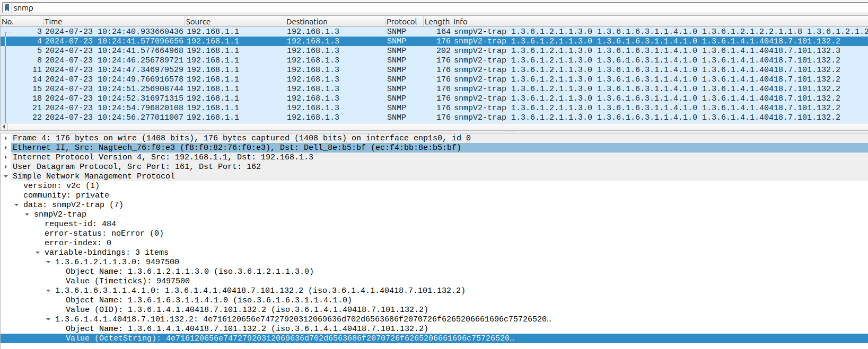Select the error-index: 0 field
Screen dimensions: 868x349
(78, 243)
